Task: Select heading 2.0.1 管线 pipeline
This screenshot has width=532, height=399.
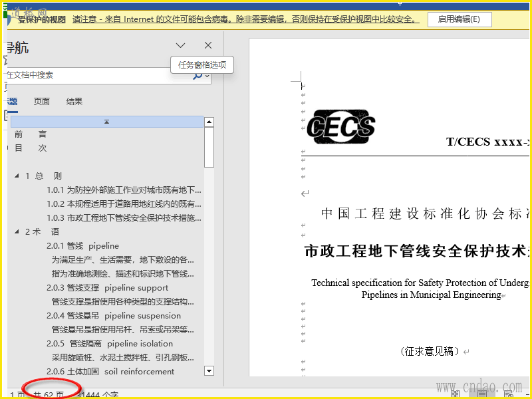Action: point(82,245)
